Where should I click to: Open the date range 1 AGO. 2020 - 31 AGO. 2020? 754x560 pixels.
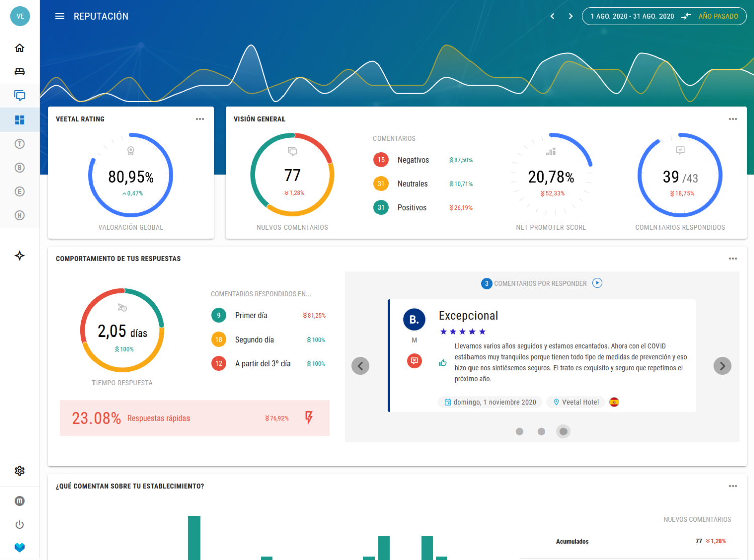click(632, 16)
